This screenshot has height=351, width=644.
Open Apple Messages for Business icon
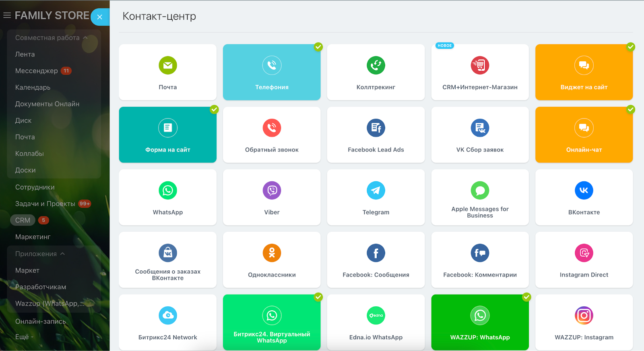click(x=480, y=190)
